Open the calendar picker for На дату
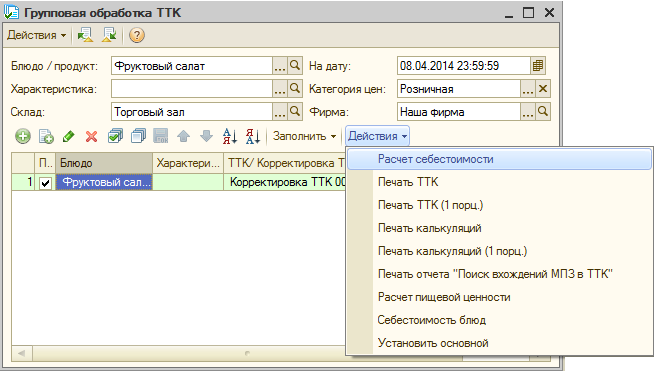 pyautogui.click(x=538, y=66)
